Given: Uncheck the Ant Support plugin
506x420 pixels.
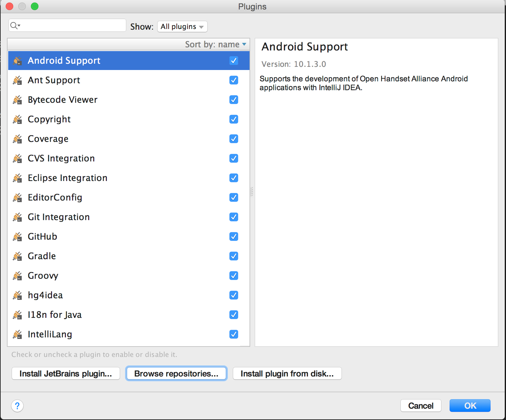Looking at the screenshot, I should pyautogui.click(x=234, y=80).
